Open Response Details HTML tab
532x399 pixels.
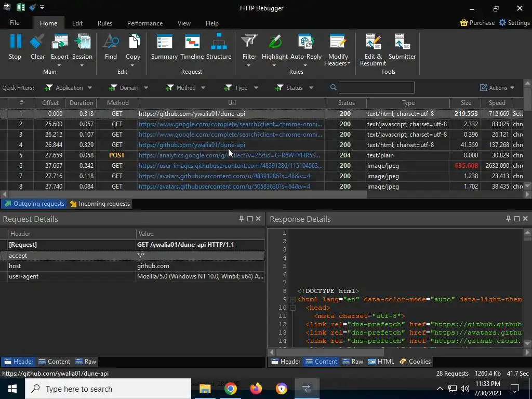pos(381,362)
